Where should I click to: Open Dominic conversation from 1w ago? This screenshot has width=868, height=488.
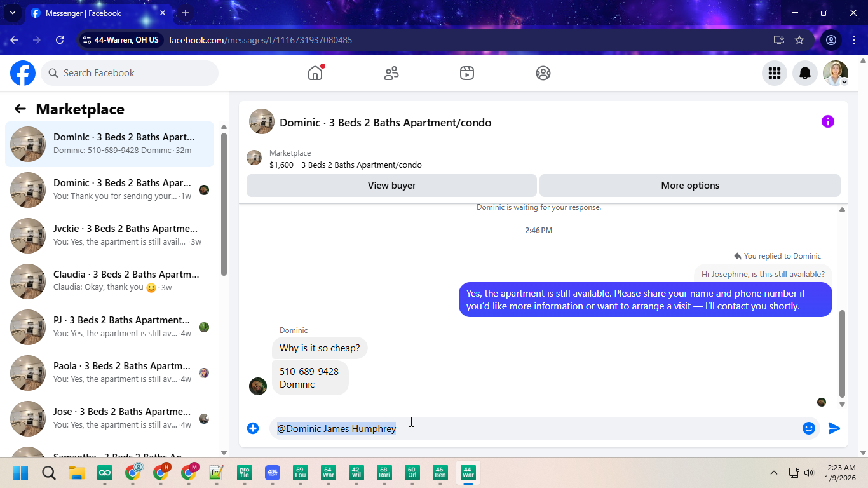[109, 190]
